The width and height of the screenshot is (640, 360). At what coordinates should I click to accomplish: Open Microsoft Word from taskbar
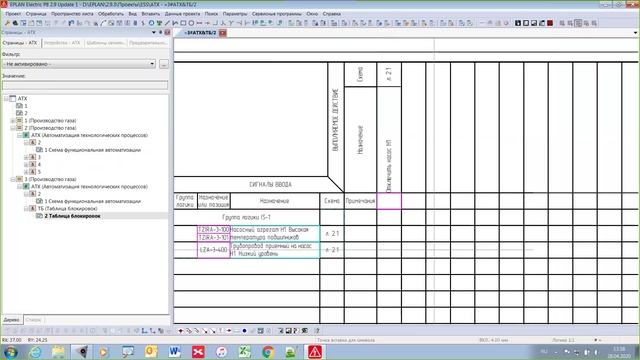(x=175, y=352)
